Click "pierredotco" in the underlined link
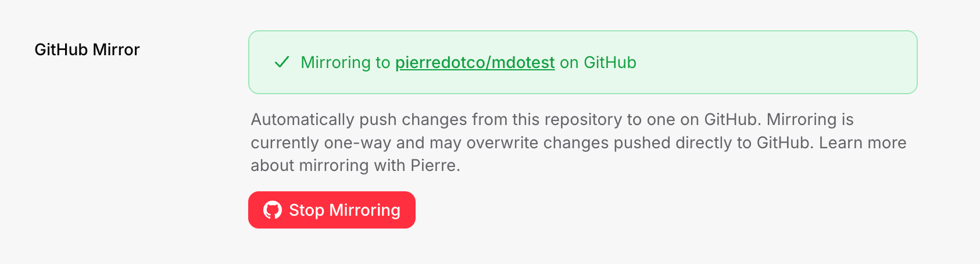Screen dimensions: 980x264 pos(441,63)
